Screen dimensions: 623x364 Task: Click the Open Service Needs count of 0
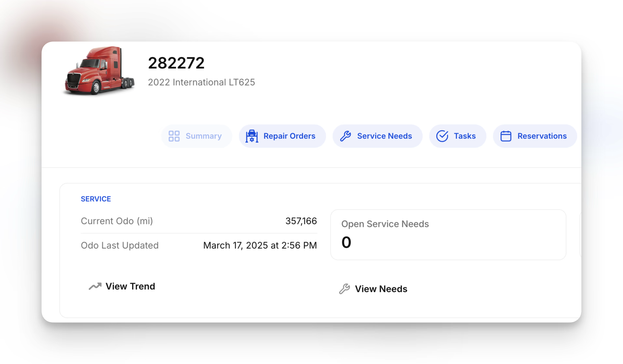[x=346, y=242]
